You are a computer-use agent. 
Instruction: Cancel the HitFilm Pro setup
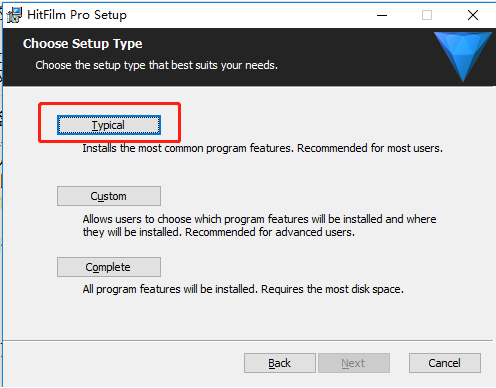445,363
